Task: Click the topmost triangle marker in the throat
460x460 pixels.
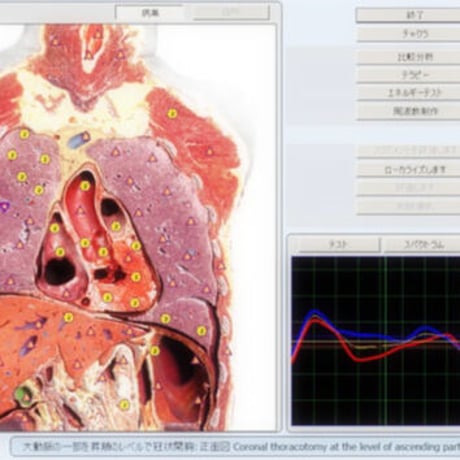Action: [98, 34]
